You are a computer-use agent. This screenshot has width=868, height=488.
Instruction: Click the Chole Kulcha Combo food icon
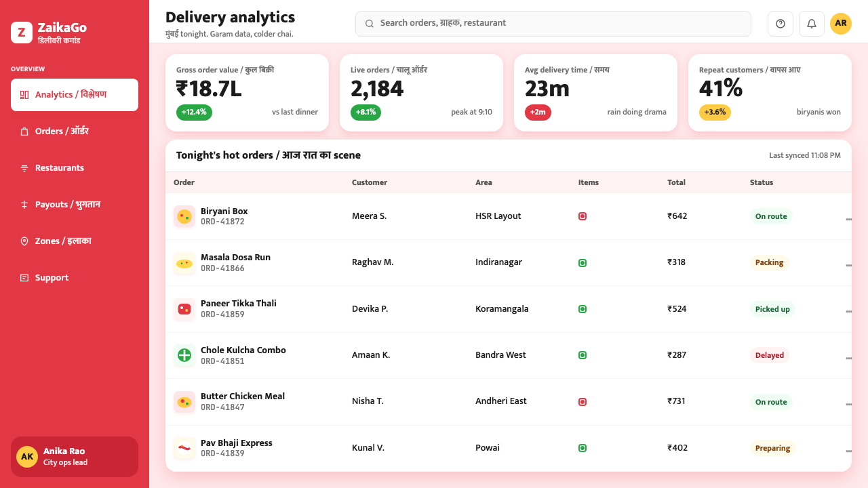point(184,355)
